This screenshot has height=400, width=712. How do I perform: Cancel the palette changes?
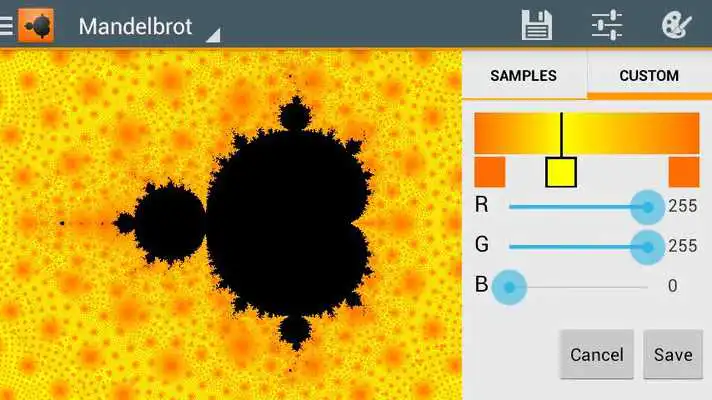tap(597, 355)
